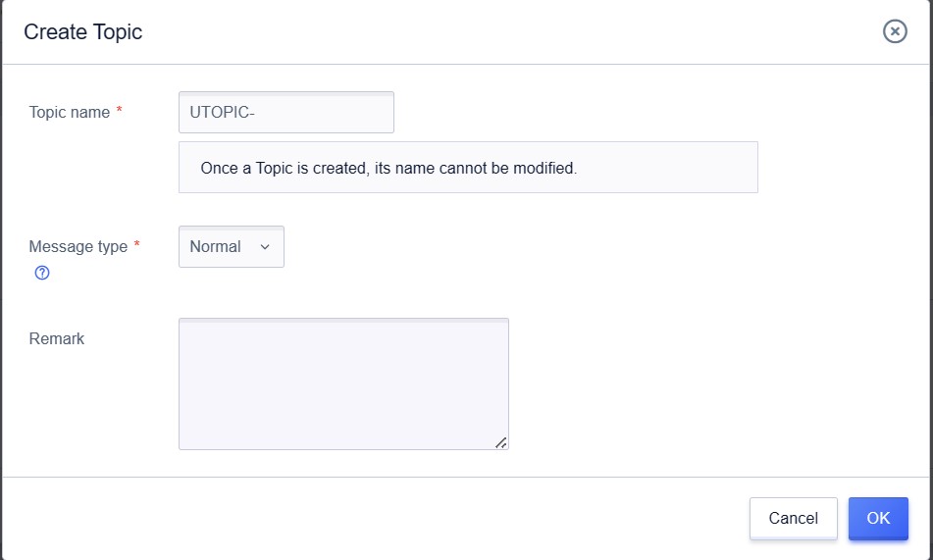This screenshot has height=560, width=933.
Task: Confirm with the OK button
Action: click(878, 518)
